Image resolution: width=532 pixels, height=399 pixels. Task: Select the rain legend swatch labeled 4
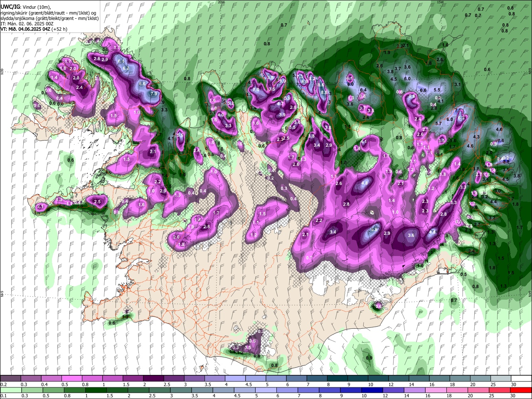pos(224,390)
